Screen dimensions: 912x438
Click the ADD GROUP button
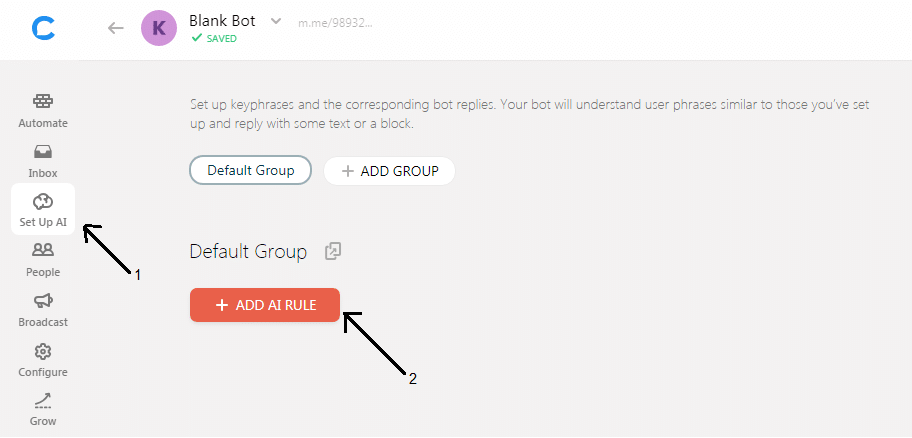point(389,171)
